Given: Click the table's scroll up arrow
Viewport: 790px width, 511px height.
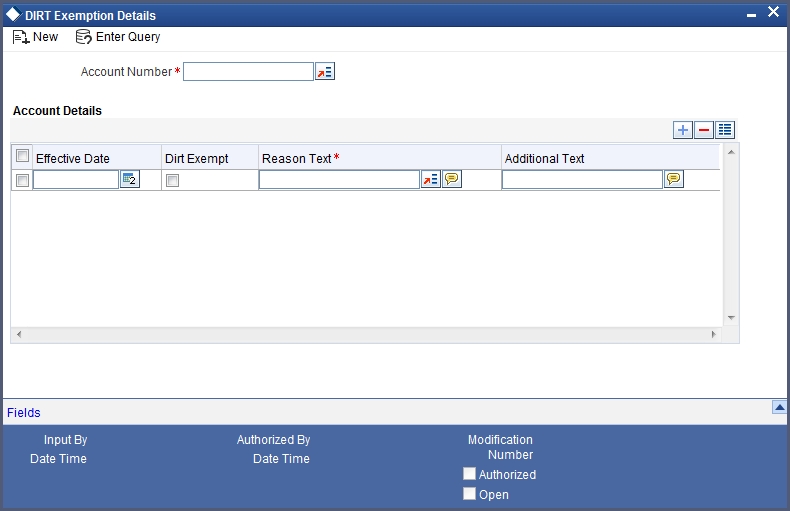Looking at the screenshot, I should (731, 152).
